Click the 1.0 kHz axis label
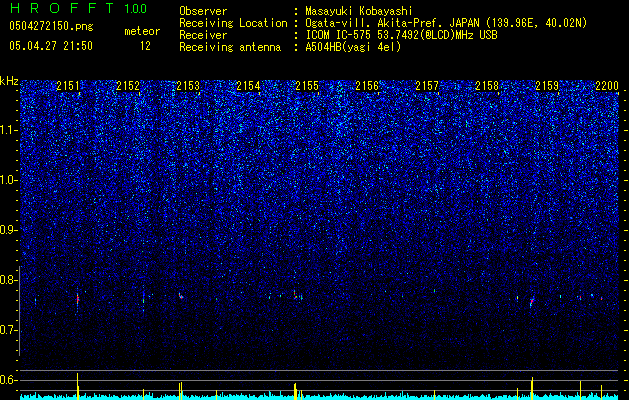Image resolution: width=629 pixels, height=400 pixels. 9,180
